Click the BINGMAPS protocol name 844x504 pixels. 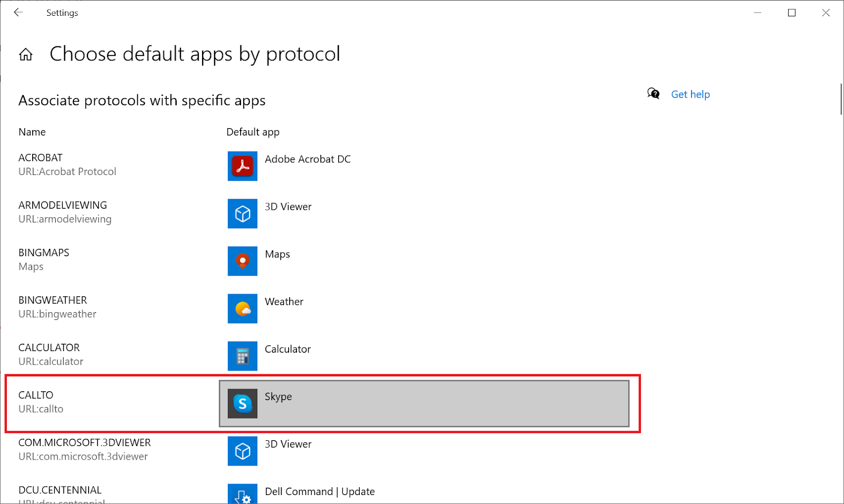pyautogui.click(x=44, y=253)
